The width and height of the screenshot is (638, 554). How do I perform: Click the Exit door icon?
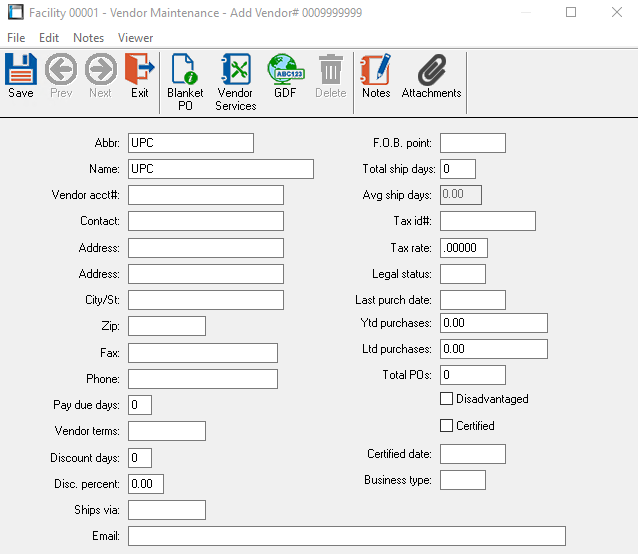point(139,71)
